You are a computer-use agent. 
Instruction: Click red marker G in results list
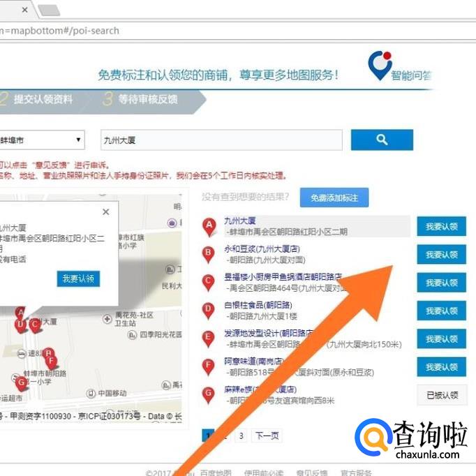coord(208,394)
